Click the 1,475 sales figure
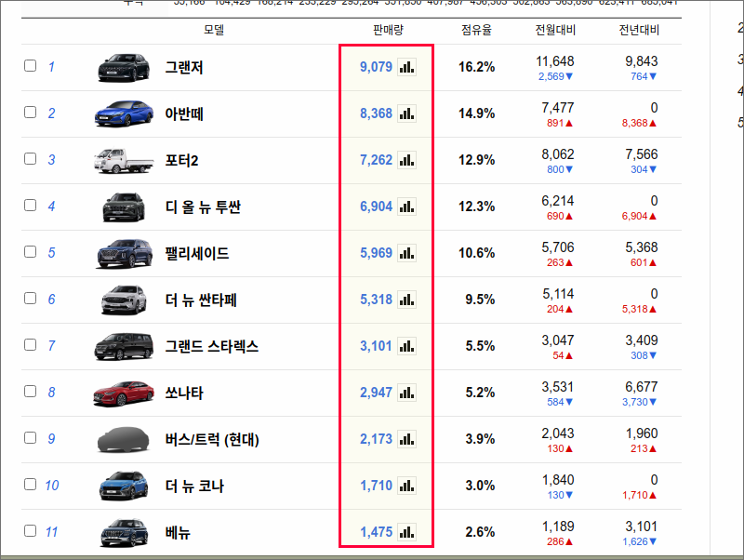This screenshot has height=560, width=744. pos(376,532)
